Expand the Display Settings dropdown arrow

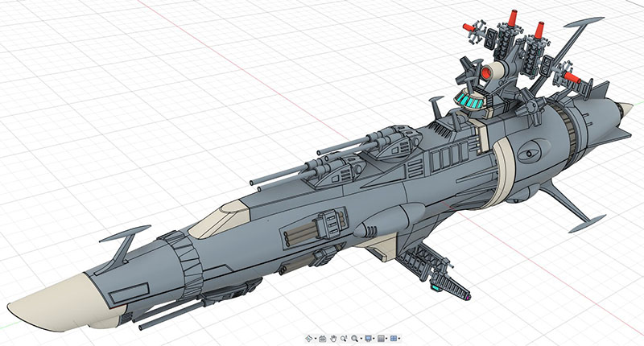pyautogui.click(x=374, y=338)
